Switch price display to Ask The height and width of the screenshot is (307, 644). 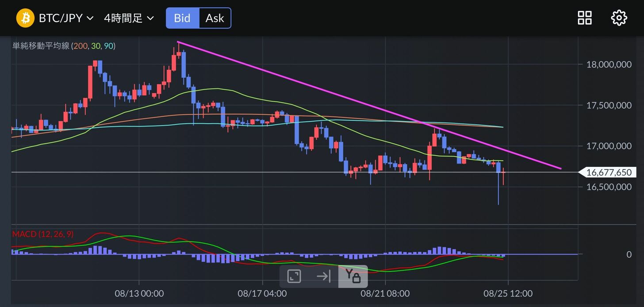tap(215, 18)
